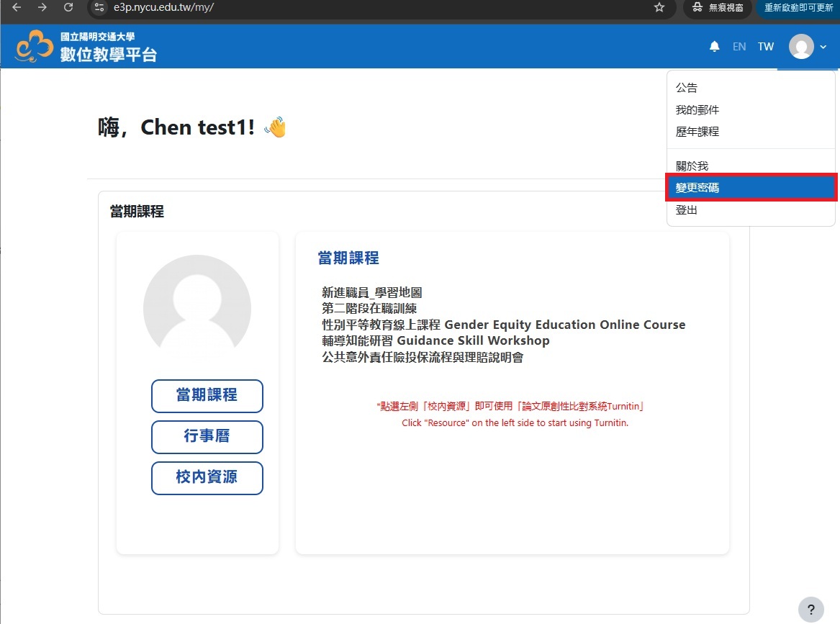This screenshot has height=624, width=840.
Task: Click the browser back arrow
Action: [17, 7]
